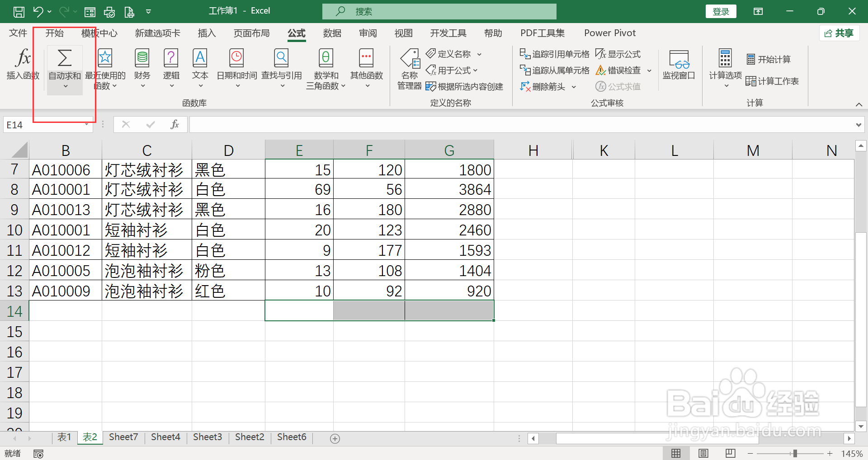Toggle Page Break Preview view
868x460 pixels.
tap(730, 453)
